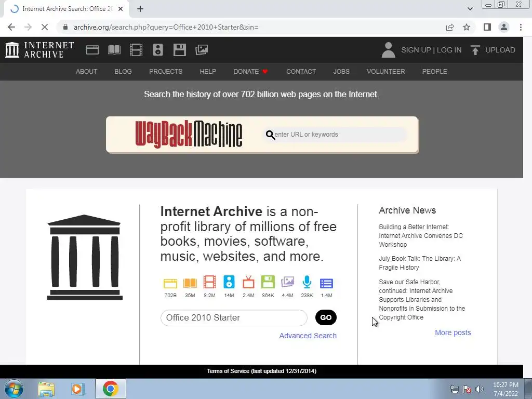Open the PROJECTS menu item
This screenshot has height=399, width=532.
[x=166, y=72]
